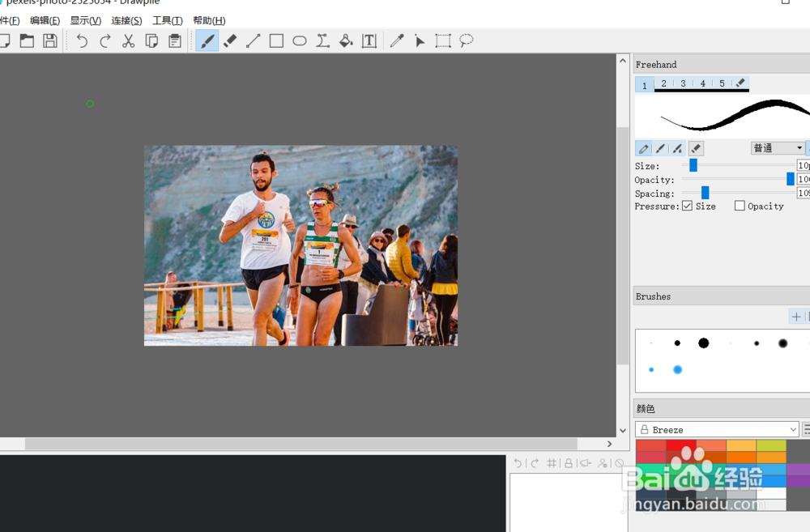Click the Size slider handle

coord(693,165)
